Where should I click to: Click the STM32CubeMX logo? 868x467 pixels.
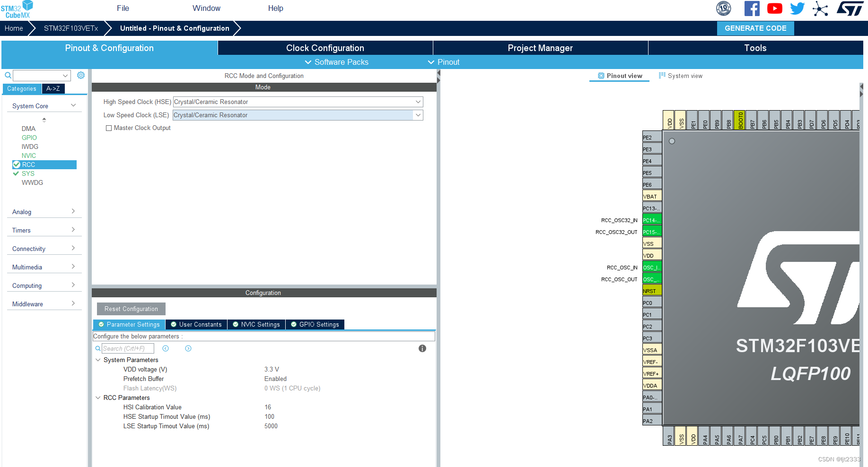click(x=17, y=9)
